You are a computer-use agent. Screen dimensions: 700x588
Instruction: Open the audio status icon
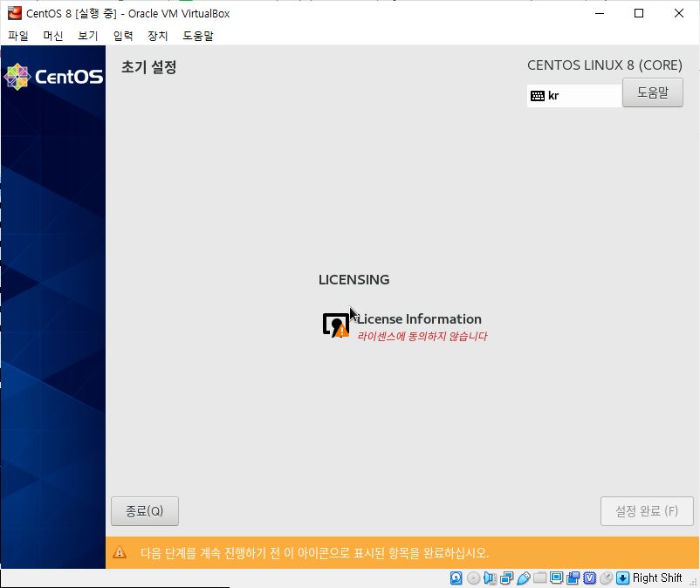490,578
